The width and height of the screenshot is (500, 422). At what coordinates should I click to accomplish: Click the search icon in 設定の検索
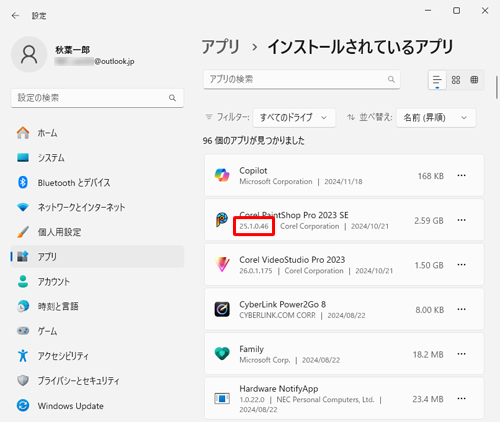172,98
